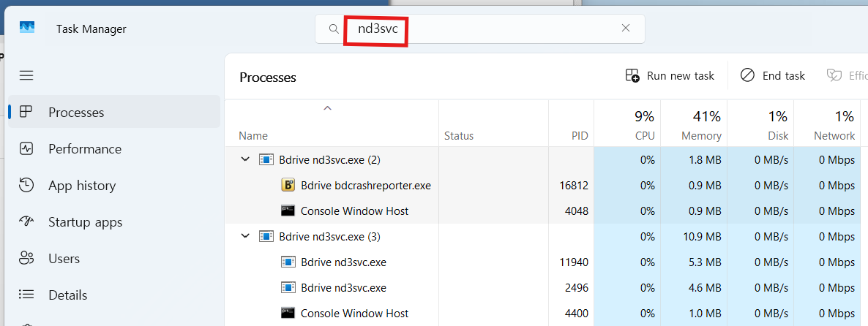
Task: Select Bdrive nd3svc.exe process PID 11940
Action: click(x=343, y=262)
